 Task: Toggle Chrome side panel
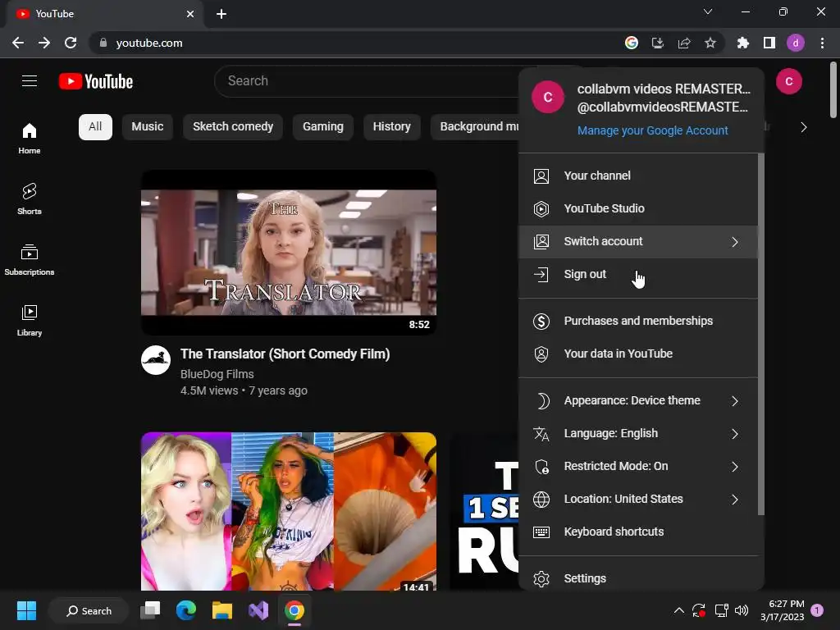pos(769,43)
